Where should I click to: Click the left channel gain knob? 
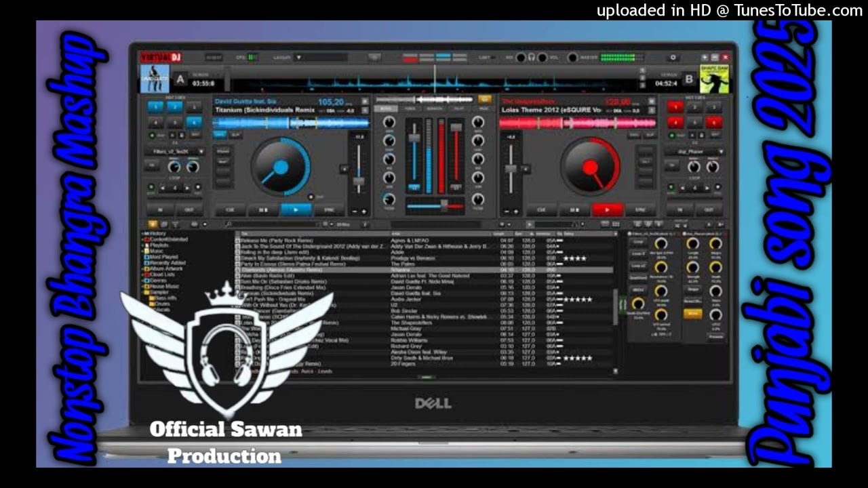[x=389, y=123]
